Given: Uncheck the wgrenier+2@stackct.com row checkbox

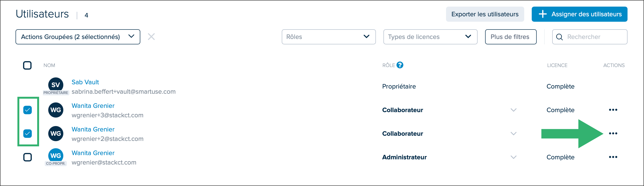Looking at the screenshot, I should click(x=28, y=133).
